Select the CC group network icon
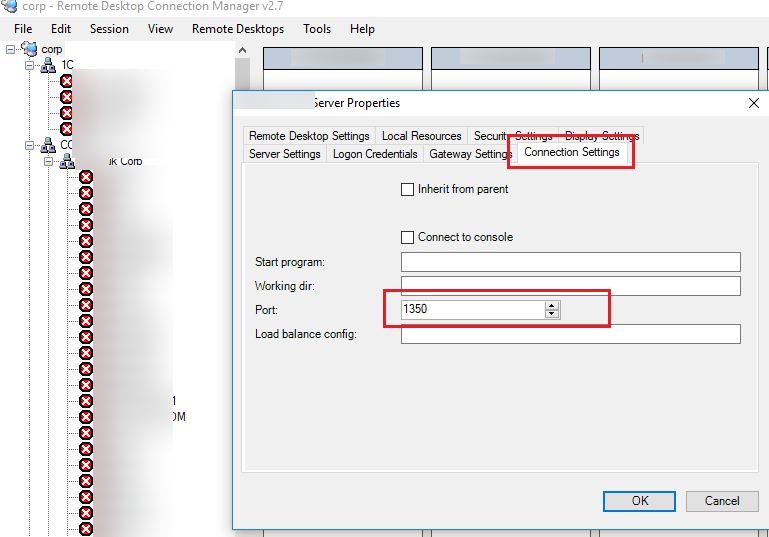 (x=48, y=145)
